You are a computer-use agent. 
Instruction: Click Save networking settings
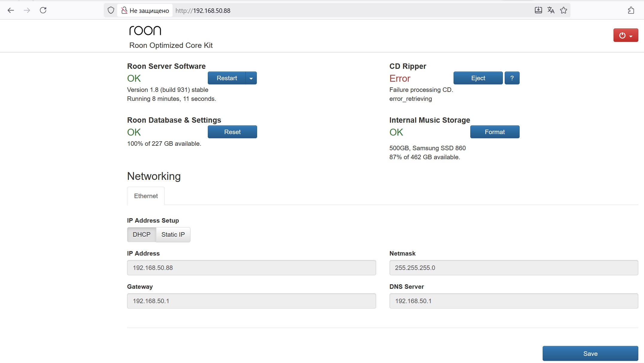click(x=590, y=353)
